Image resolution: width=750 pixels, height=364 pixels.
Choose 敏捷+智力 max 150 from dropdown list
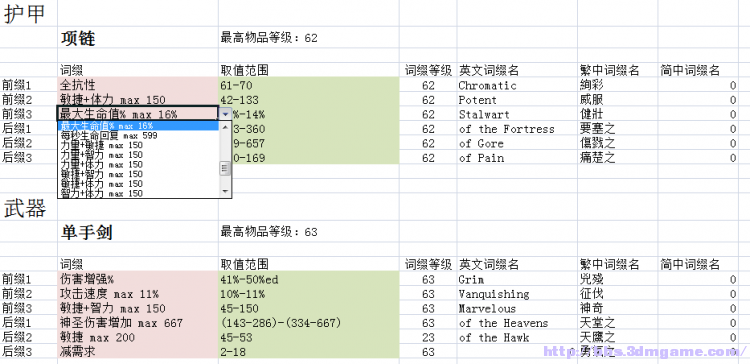[x=139, y=174]
